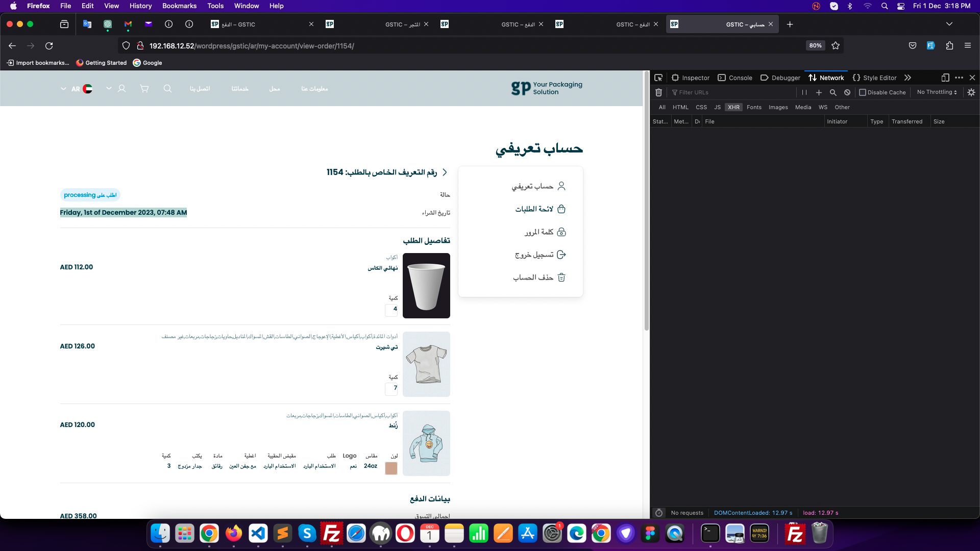980x551 pixels.
Task: Expand the AR language selector dropdown
Action: [x=63, y=89]
